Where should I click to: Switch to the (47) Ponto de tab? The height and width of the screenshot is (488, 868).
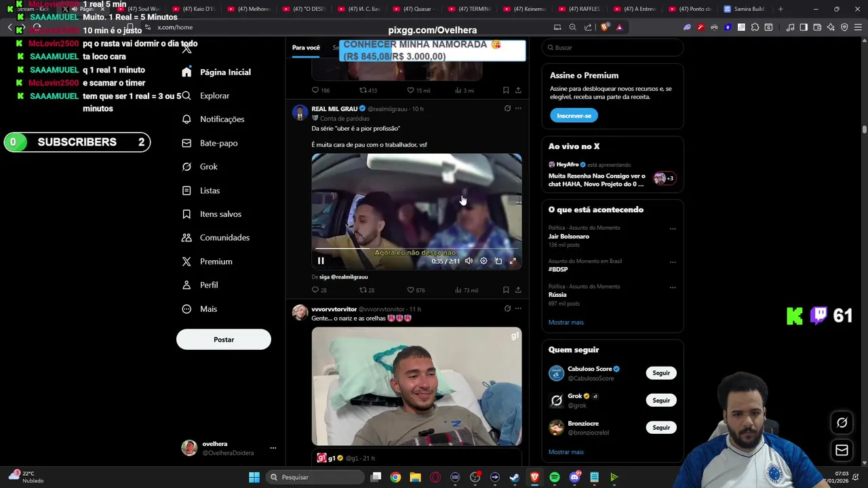(x=690, y=9)
